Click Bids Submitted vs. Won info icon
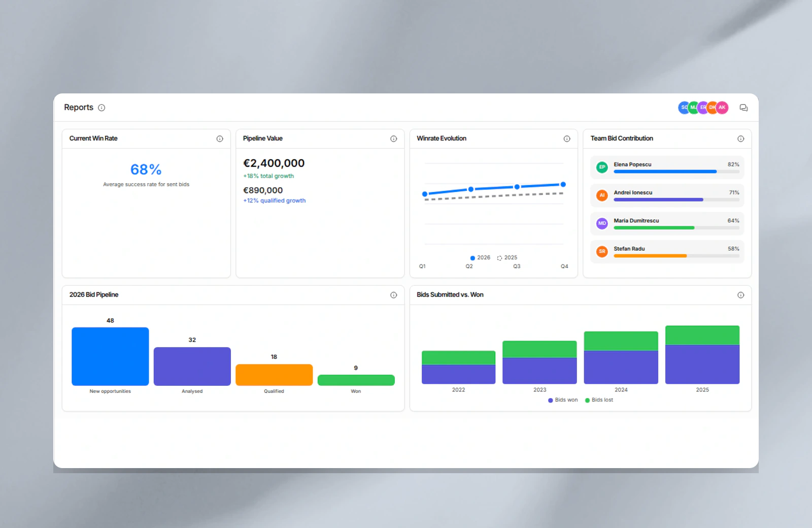This screenshot has height=528, width=812. click(740, 295)
